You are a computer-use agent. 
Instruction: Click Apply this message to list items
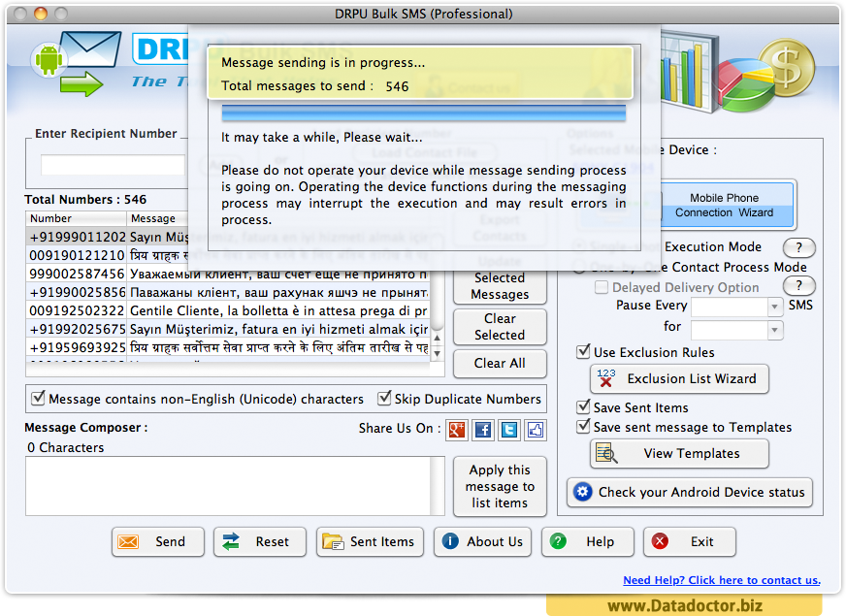click(500, 487)
